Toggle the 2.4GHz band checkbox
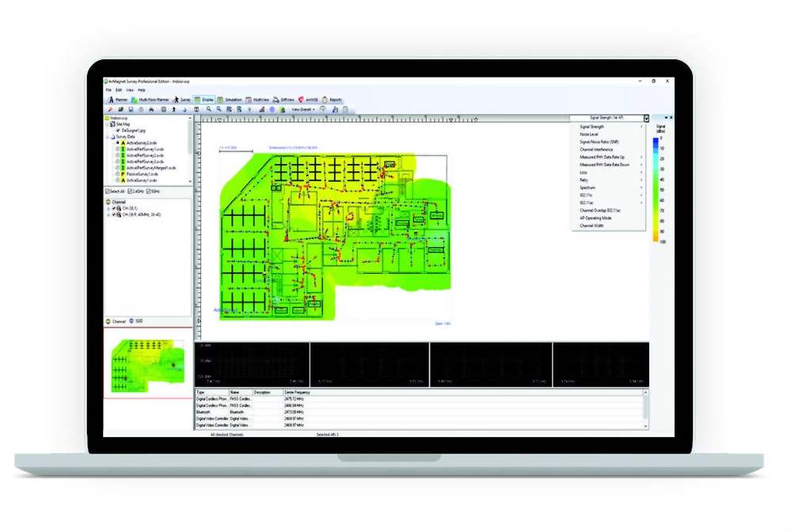 point(128,191)
